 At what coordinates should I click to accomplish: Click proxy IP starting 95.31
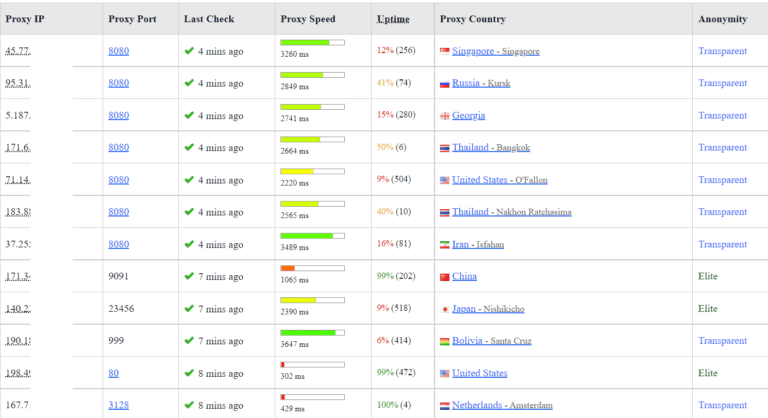coord(18,83)
